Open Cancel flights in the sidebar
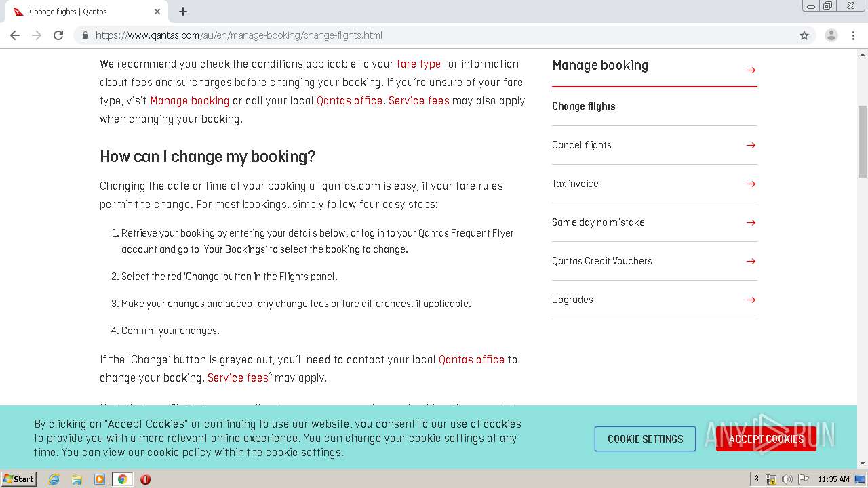This screenshot has height=488, width=868. click(x=582, y=145)
